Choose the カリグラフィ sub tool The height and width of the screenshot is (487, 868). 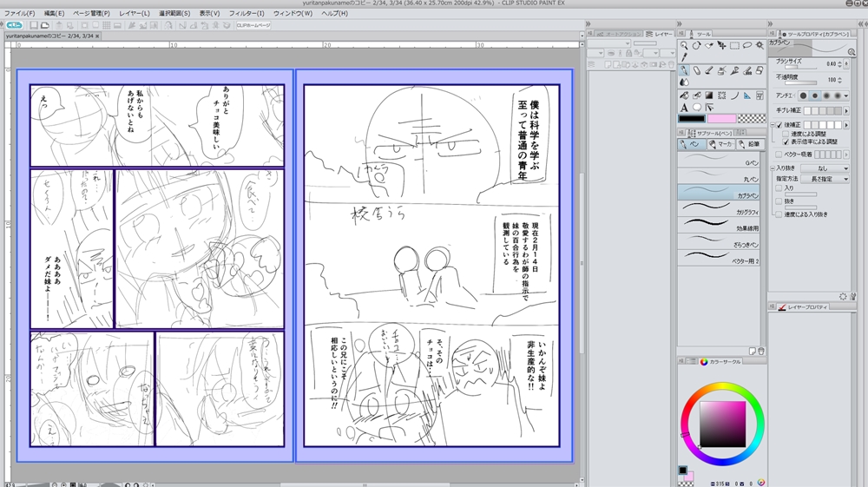click(x=719, y=208)
